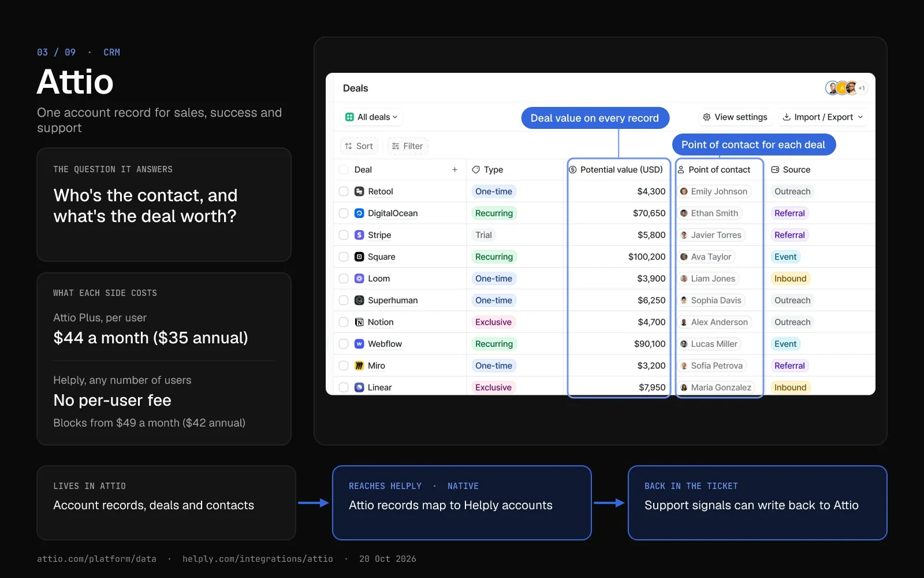
Task: Click the Miro logo icon
Action: (x=359, y=366)
